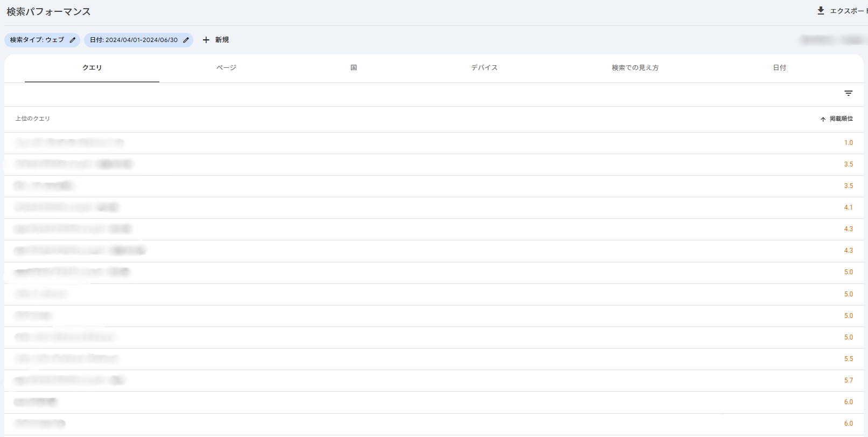This screenshot has height=437, width=868.
Task: Open the 2024/04/01-2024/06/30 date filter chip
Action: pos(134,40)
